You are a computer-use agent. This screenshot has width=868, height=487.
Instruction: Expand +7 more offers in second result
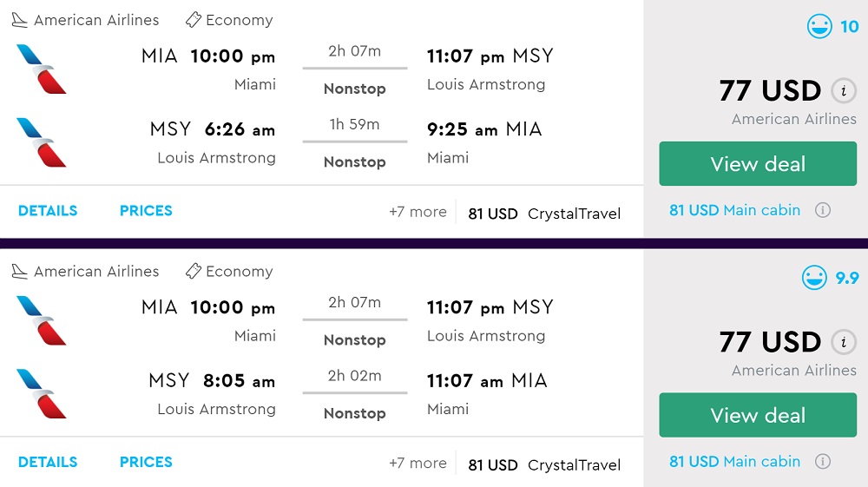[418, 464]
